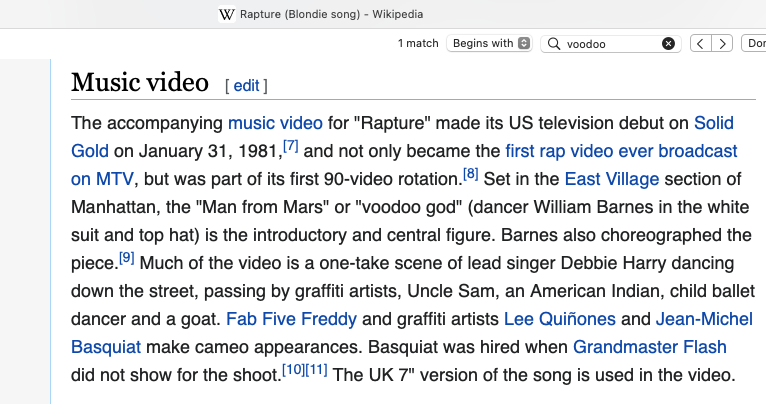Open first rap video ever broadcast link
Image resolution: width=766 pixels, height=404 pixels.
[621, 152]
